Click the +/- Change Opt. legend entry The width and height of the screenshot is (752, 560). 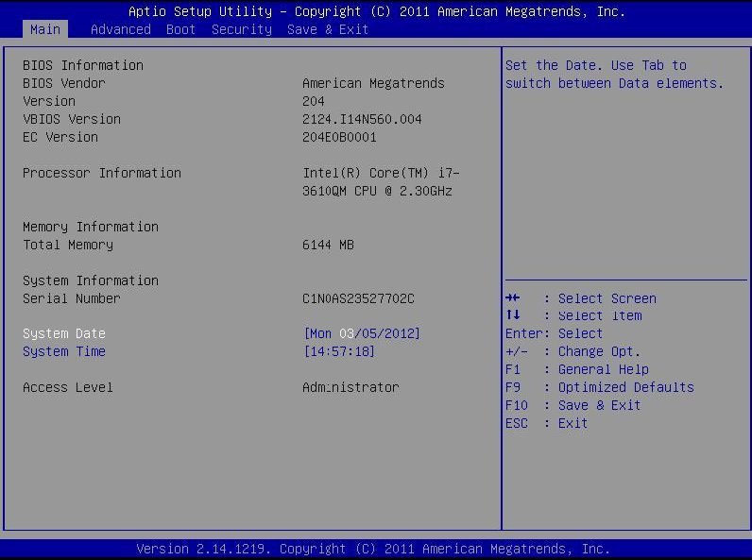[573, 351]
